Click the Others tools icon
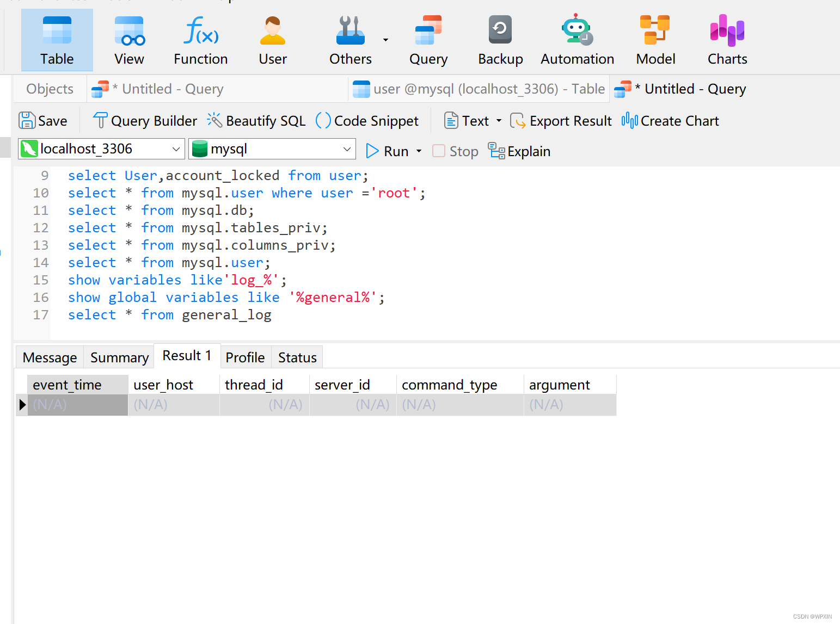840x624 pixels. 351,40
